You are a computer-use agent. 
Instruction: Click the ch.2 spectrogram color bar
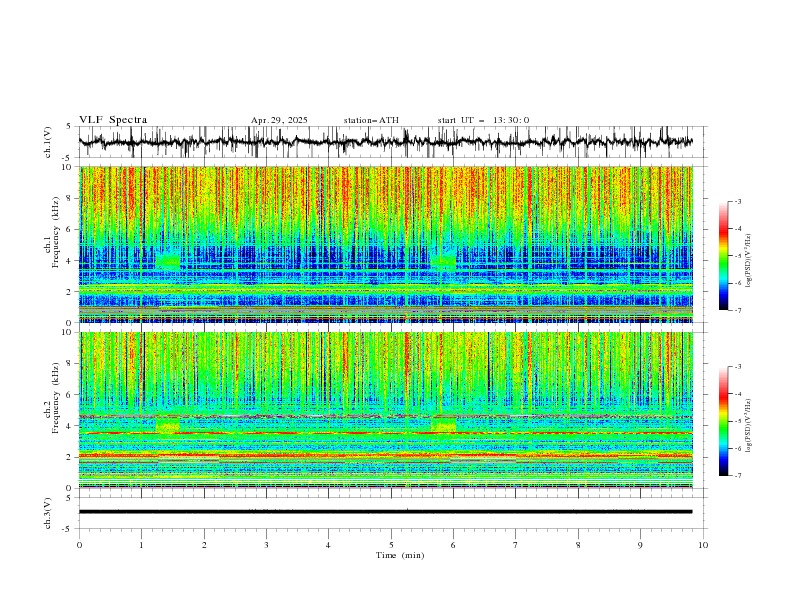(x=723, y=421)
